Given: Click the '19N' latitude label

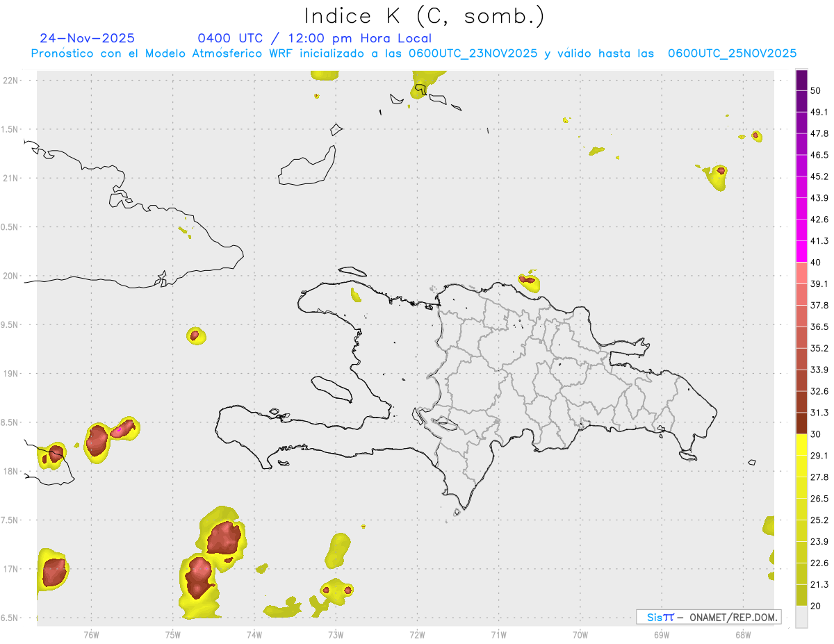Looking at the screenshot, I should tap(11, 374).
